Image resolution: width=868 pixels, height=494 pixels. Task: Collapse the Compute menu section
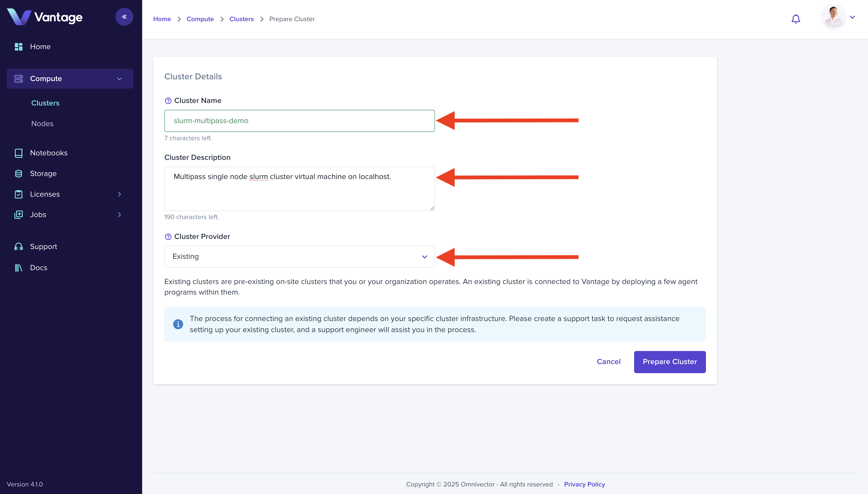tap(119, 79)
